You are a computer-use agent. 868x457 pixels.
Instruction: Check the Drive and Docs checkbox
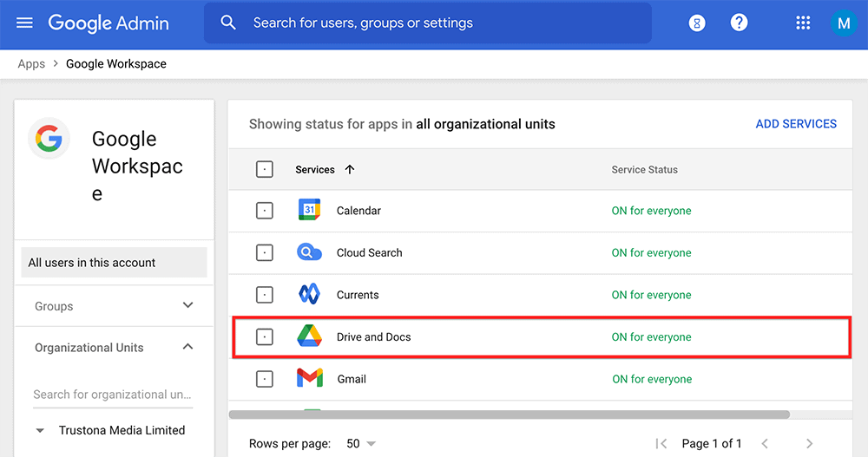click(x=265, y=337)
